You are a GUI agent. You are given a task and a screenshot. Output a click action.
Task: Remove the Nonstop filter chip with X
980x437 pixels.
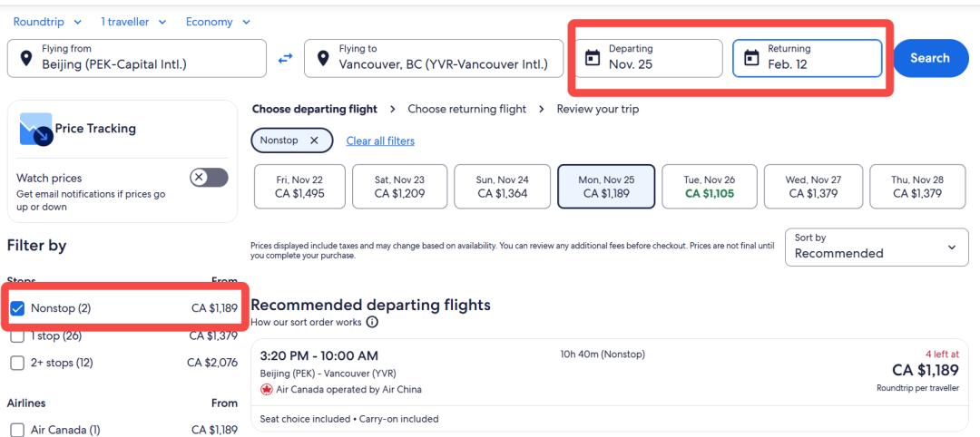coord(314,141)
